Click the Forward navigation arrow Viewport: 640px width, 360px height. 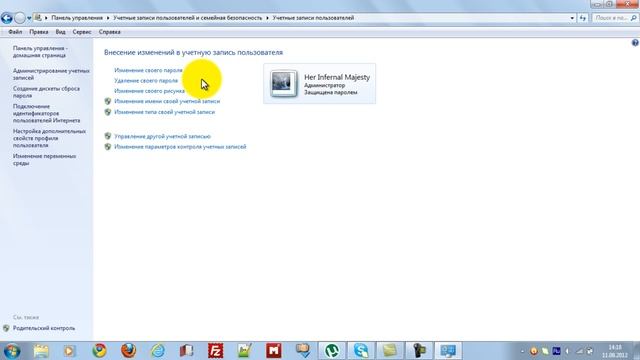click(19, 18)
